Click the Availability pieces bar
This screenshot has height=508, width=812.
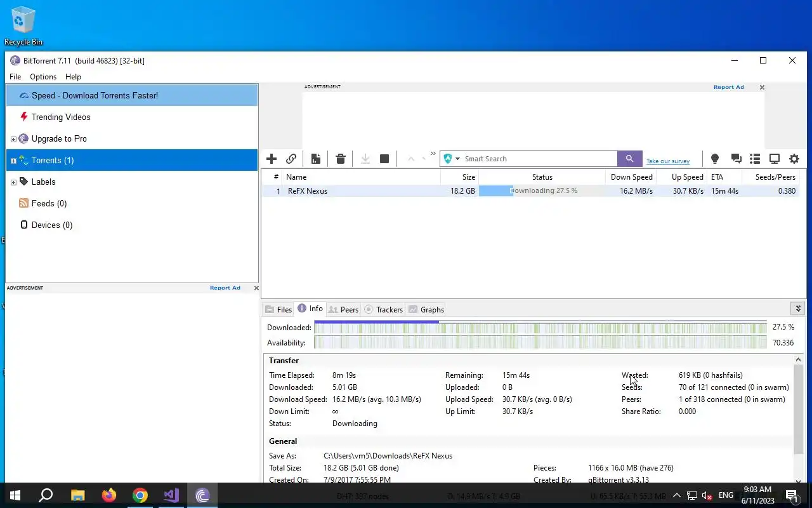click(x=540, y=343)
